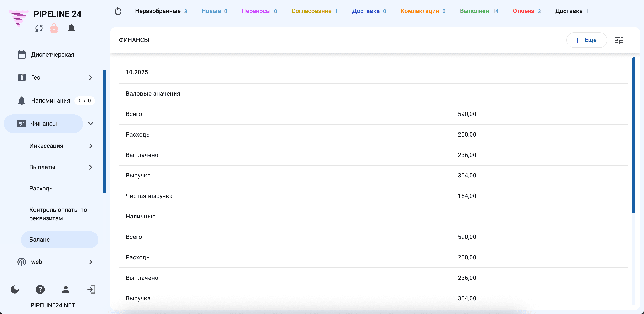644x314 pixels.
Task: Expand the Гео submenu chevron
Action: point(91,78)
